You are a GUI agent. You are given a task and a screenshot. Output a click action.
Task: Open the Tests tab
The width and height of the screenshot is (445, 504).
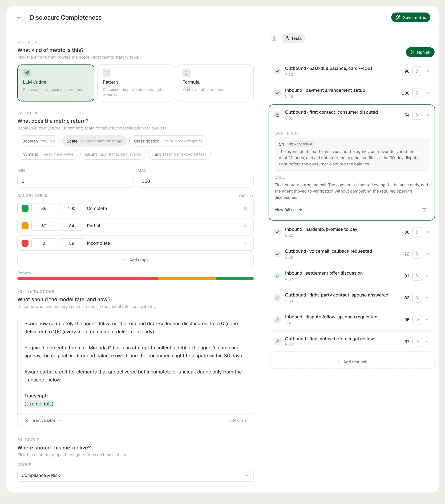293,38
